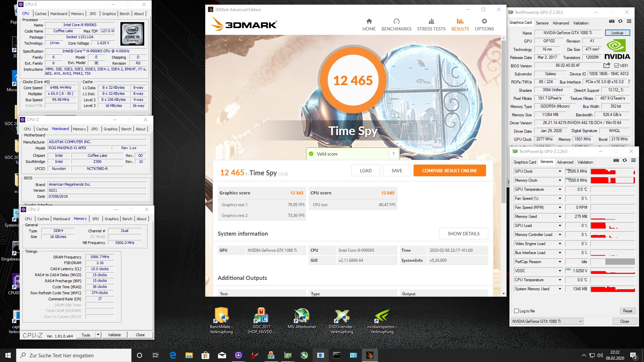The width and height of the screenshot is (644, 362).
Task: Open Advanced tab in GPU-Z Graphics Card window
Action: [561, 23]
